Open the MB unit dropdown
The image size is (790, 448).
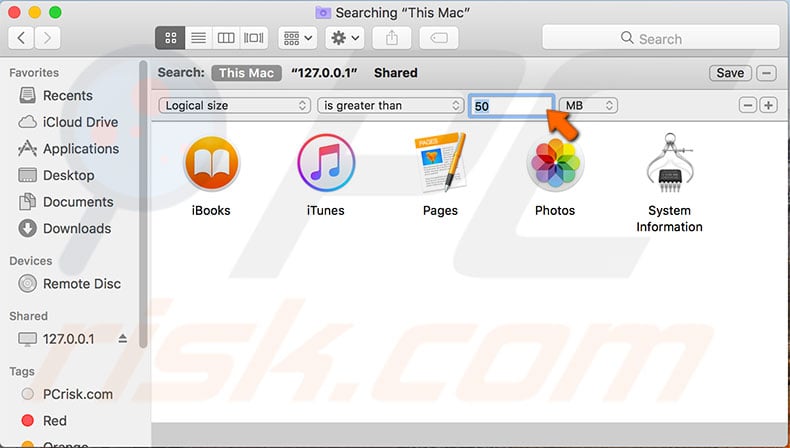click(588, 105)
